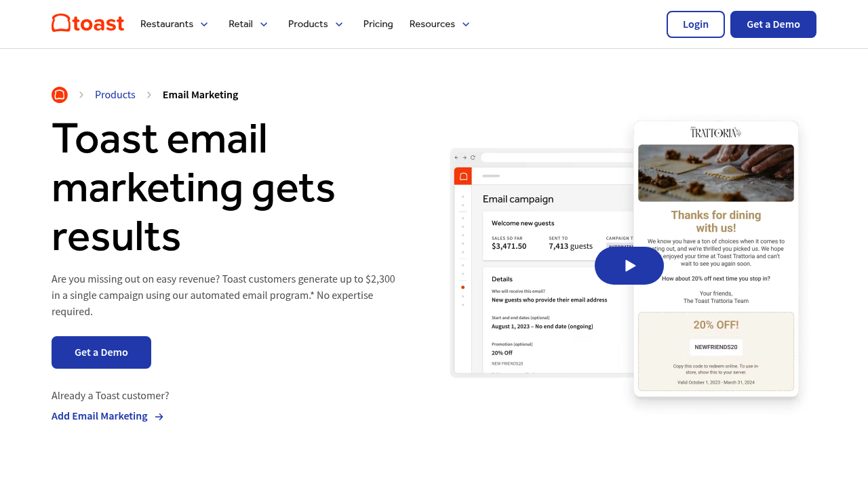
Task: Go to the Pricing page
Action: (x=378, y=24)
